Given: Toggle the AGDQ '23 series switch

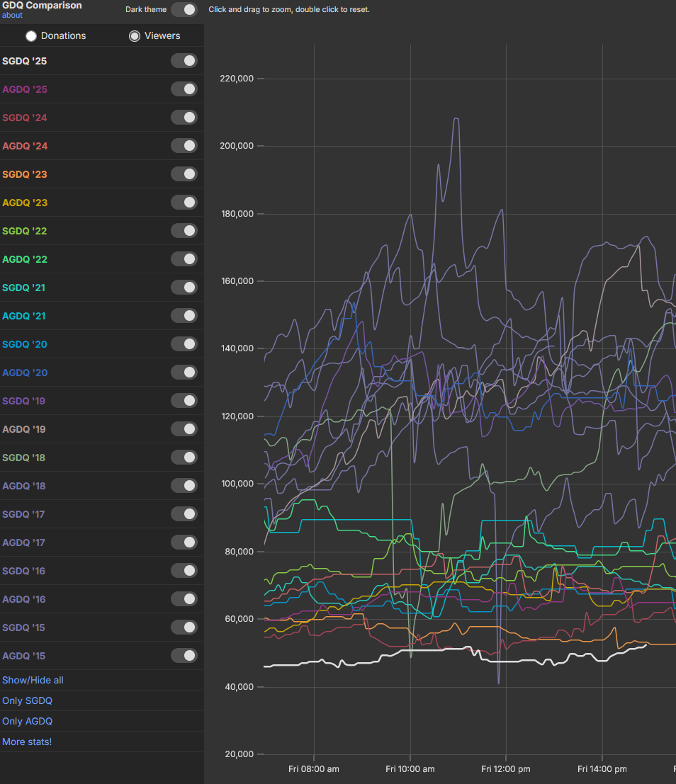Looking at the screenshot, I should click(184, 203).
